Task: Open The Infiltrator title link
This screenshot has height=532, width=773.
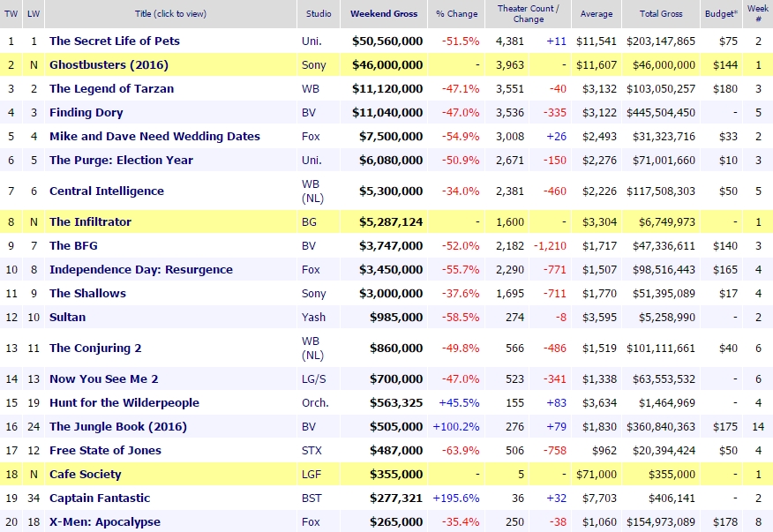Action: [x=90, y=221]
